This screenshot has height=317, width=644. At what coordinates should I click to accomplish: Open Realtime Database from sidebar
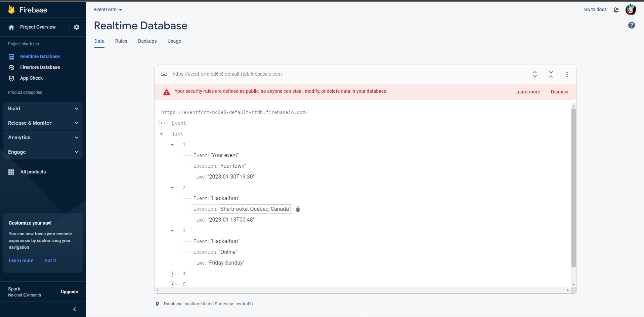(x=40, y=56)
